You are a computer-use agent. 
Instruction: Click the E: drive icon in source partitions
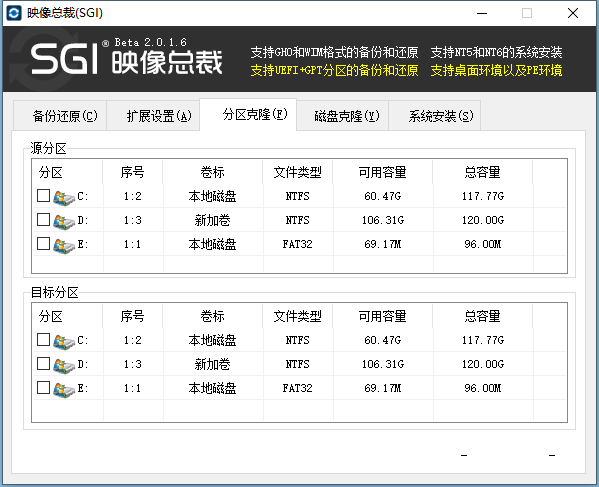[64, 246]
